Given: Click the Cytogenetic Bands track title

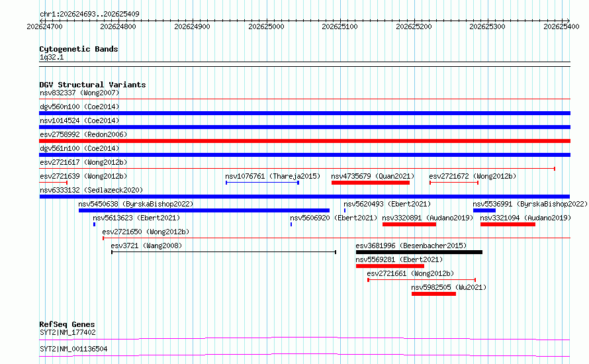Looking at the screenshot, I should pyautogui.click(x=79, y=49).
